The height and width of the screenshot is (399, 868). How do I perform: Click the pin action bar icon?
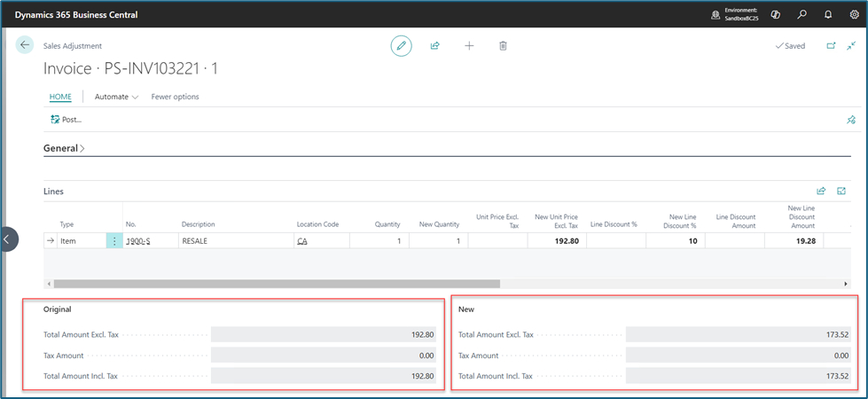[851, 119]
